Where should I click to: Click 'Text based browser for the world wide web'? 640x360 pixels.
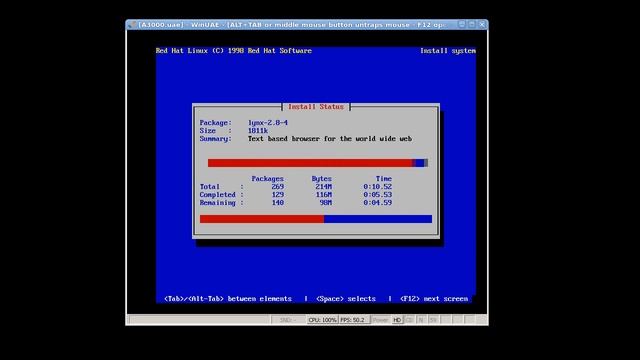click(x=330, y=139)
